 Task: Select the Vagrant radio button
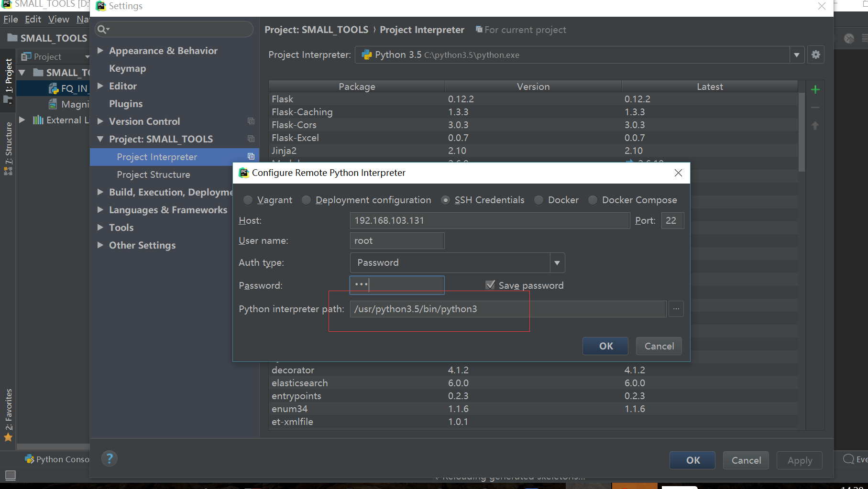click(x=248, y=200)
